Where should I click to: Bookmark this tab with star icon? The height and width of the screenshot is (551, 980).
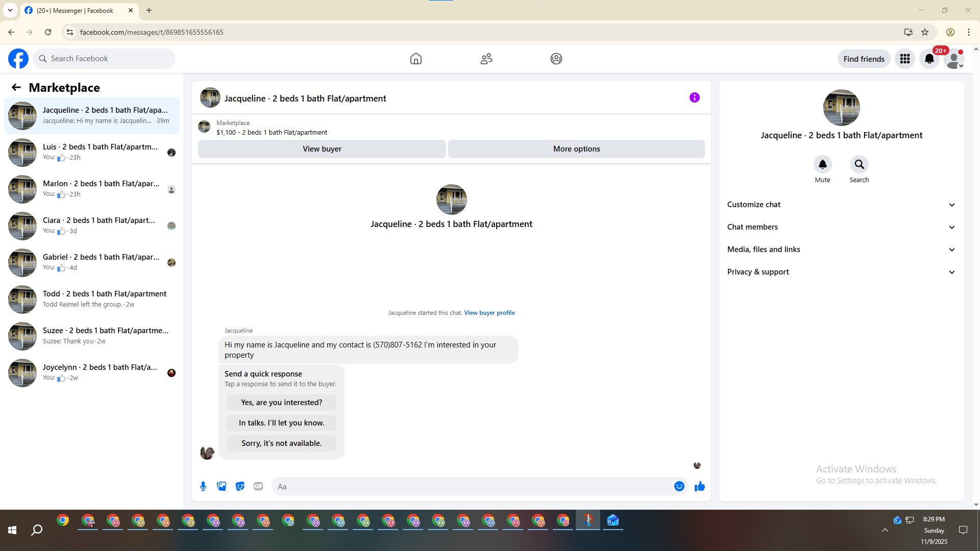coord(925,32)
